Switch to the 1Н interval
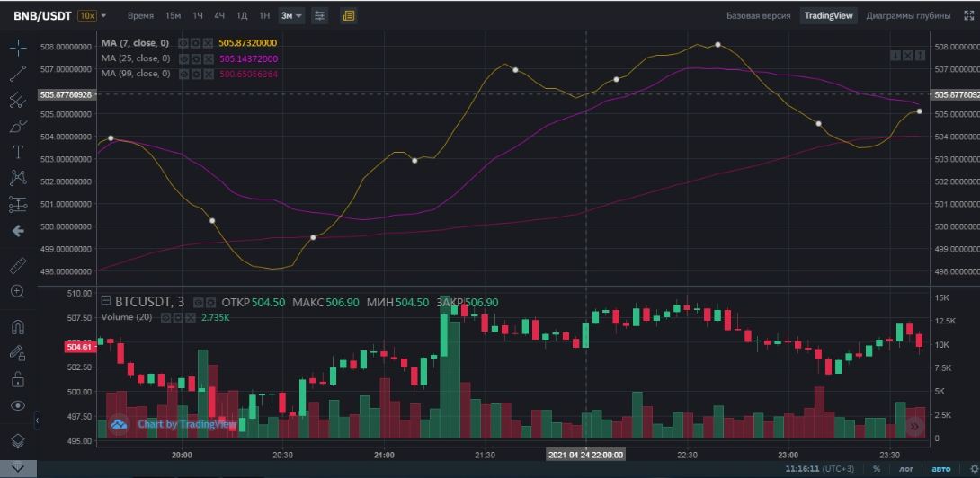The width and height of the screenshot is (980, 478). pyautogui.click(x=264, y=15)
